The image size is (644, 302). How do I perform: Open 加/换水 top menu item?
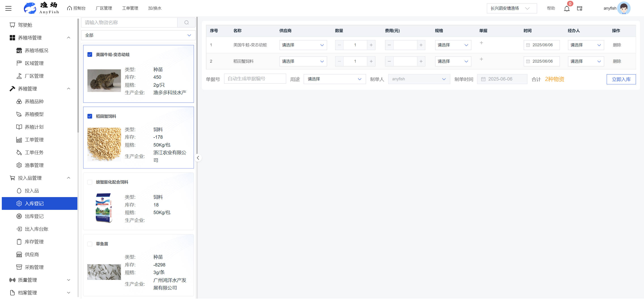click(155, 8)
